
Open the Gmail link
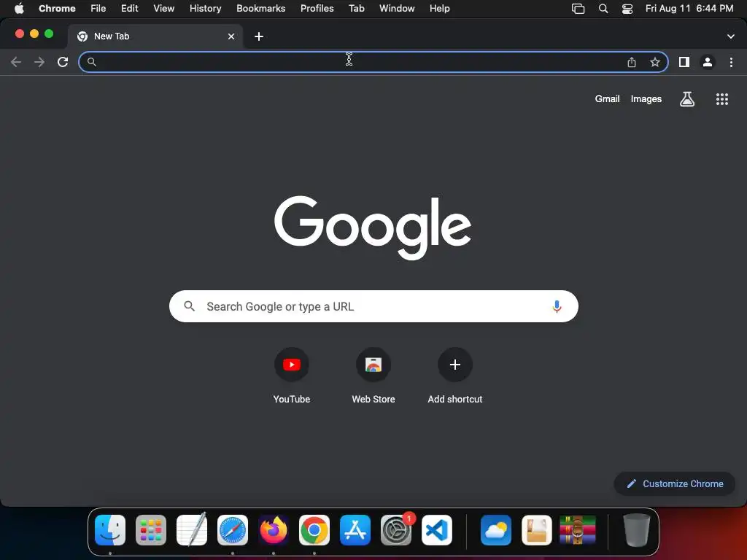608,99
